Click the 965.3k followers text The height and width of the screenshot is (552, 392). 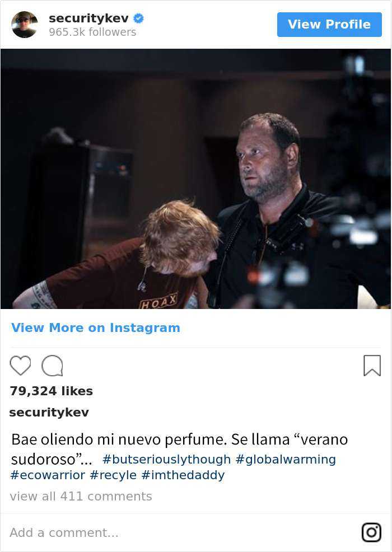click(x=92, y=32)
